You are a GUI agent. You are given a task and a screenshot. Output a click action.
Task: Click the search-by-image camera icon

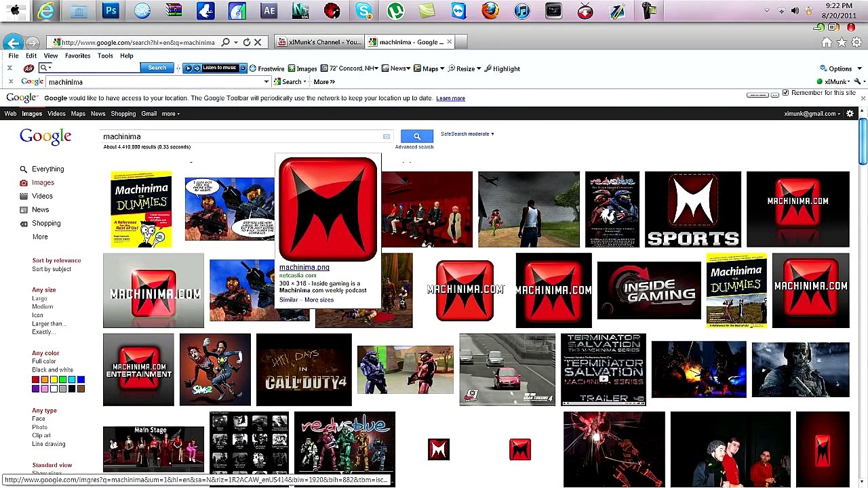[387, 137]
